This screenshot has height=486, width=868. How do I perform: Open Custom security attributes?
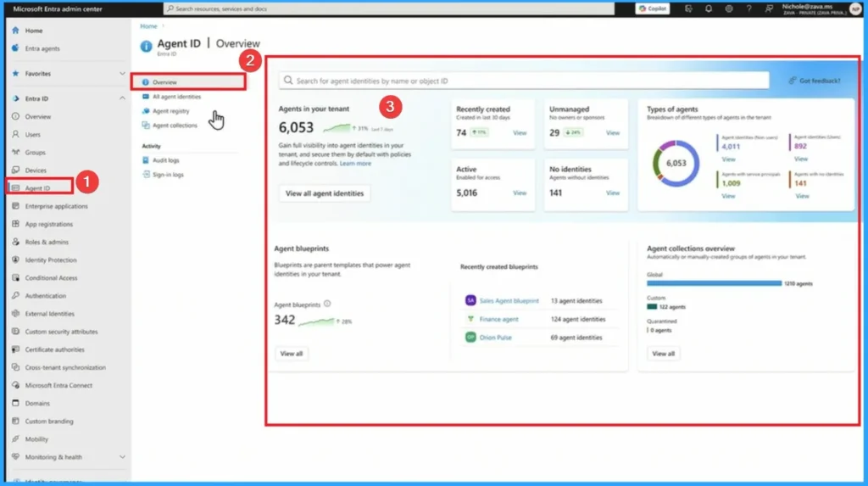pyautogui.click(x=61, y=332)
